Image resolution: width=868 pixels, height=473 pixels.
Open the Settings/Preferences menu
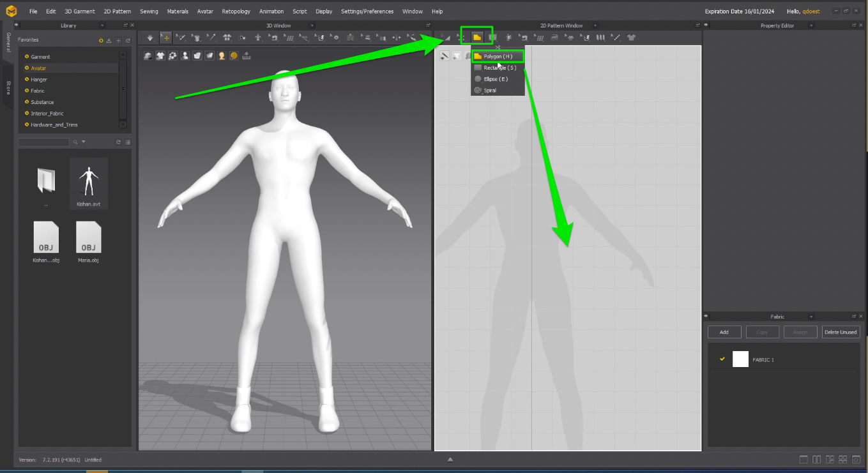[367, 11]
